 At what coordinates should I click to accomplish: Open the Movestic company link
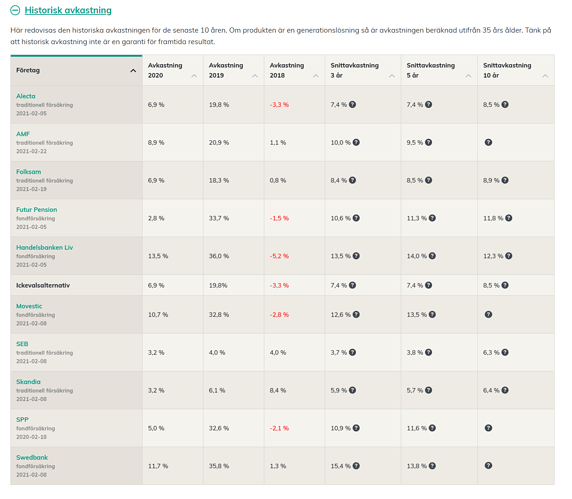tap(29, 306)
